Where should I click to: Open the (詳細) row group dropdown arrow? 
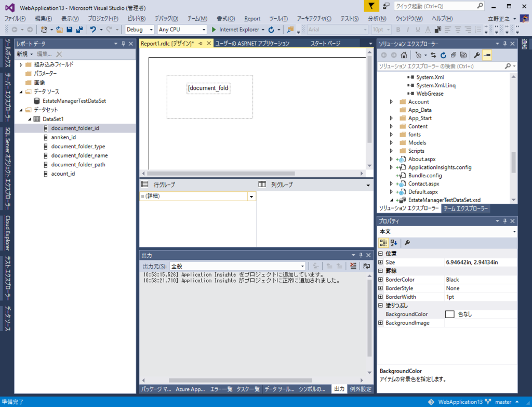click(251, 196)
